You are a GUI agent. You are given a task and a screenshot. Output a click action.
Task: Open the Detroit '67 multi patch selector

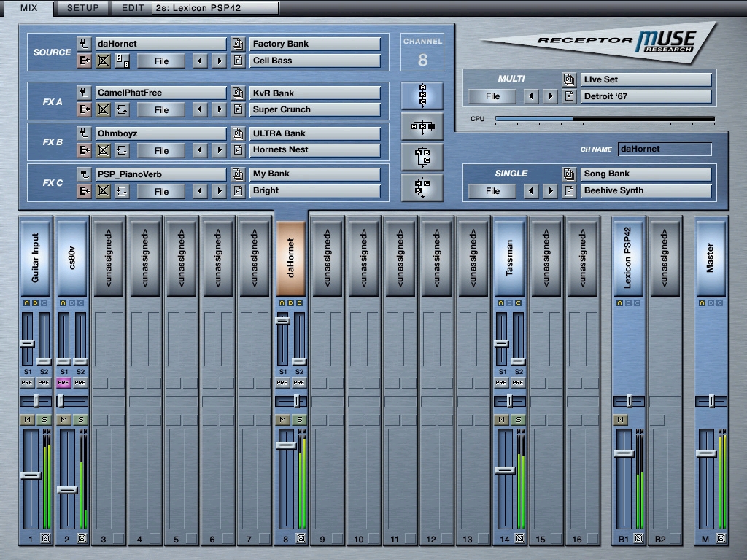tap(646, 96)
